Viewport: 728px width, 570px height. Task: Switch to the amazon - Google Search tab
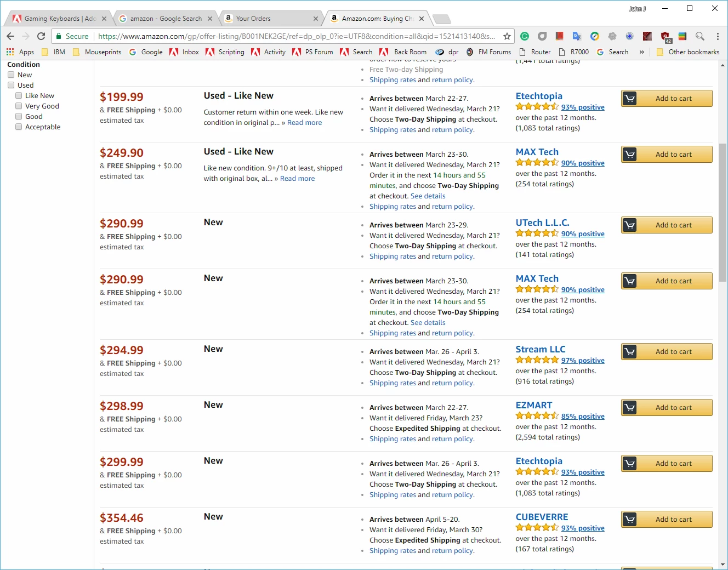166,19
